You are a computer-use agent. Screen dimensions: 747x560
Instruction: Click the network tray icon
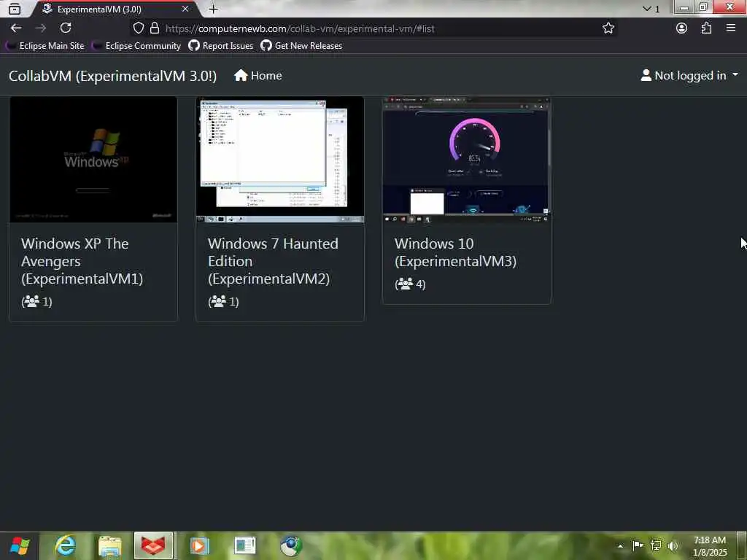(x=656, y=545)
